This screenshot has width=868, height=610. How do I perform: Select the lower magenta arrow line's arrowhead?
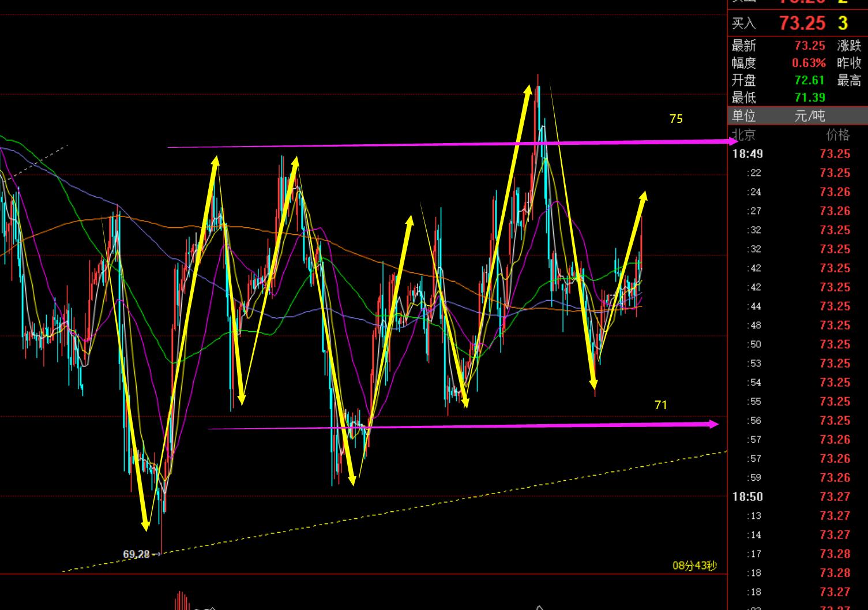(x=714, y=424)
